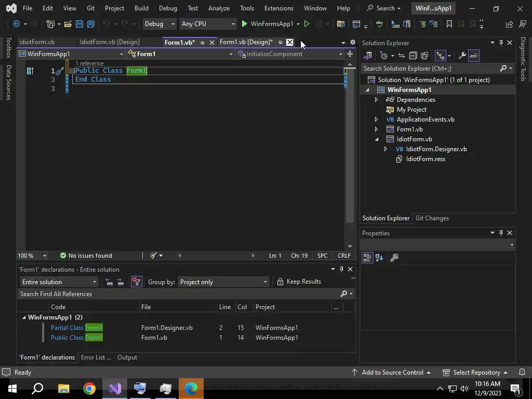This screenshot has height=399, width=532.
Task: Toggle the Preview Selected Items button in Solution Explorer
Action: 474,56
